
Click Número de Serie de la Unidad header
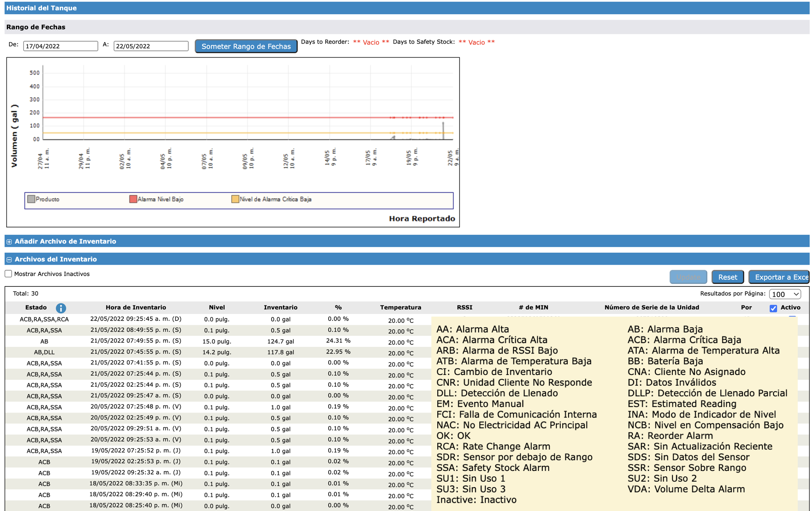coord(652,307)
